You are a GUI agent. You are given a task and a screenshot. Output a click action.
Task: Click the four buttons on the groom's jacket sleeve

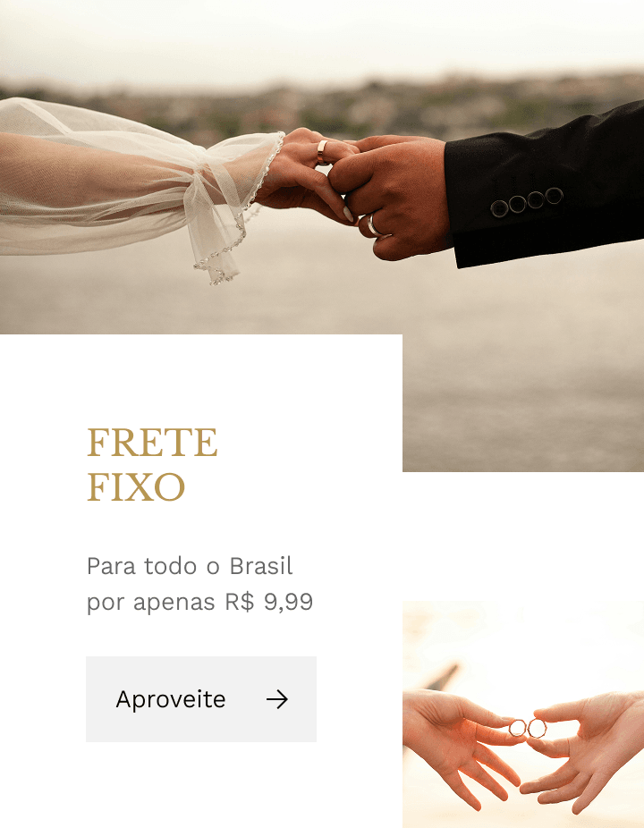(x=527, y=202)
